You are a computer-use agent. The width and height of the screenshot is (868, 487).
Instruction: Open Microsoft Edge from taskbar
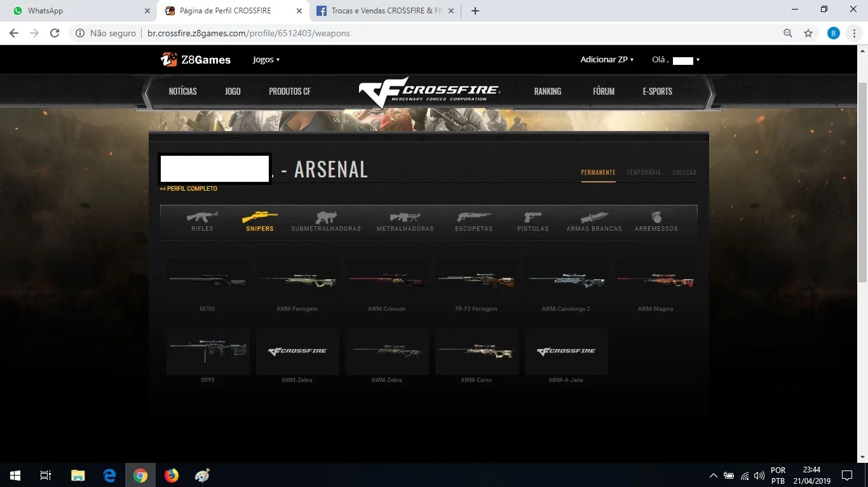point(109,475)
